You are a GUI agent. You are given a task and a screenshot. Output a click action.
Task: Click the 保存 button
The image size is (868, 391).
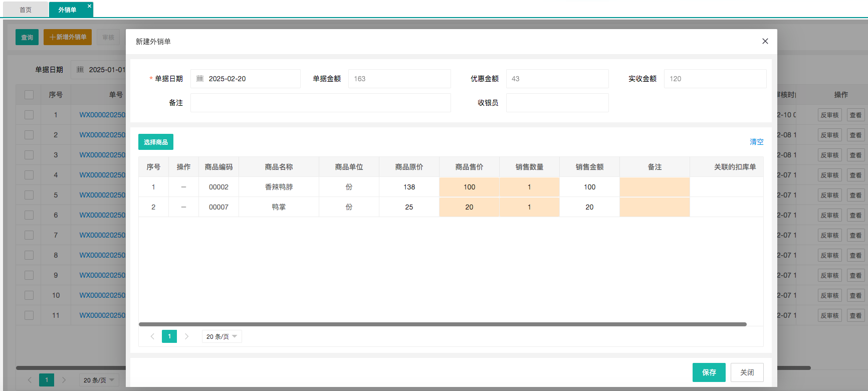[x=709, y=372]
